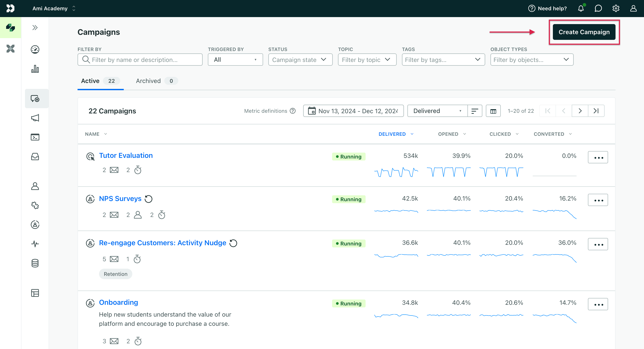
Task: Open Integrations with the puzzle piece icon
Action: coord(35,206)
